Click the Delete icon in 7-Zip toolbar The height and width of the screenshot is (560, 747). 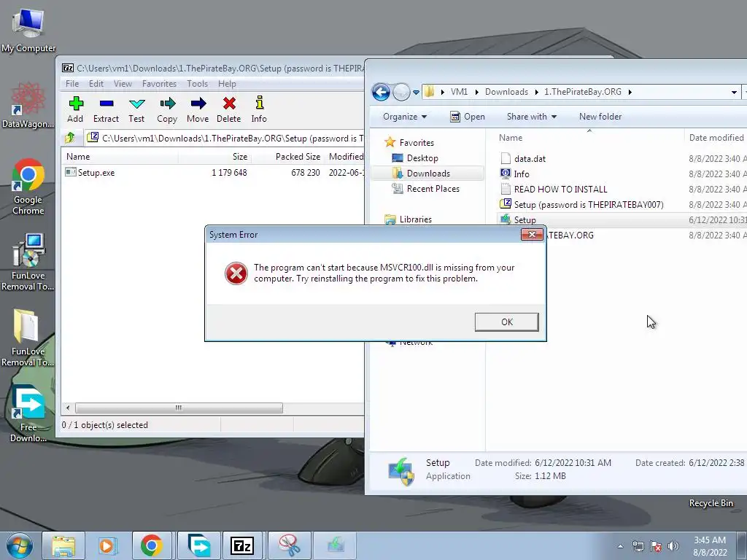point(228,109)
